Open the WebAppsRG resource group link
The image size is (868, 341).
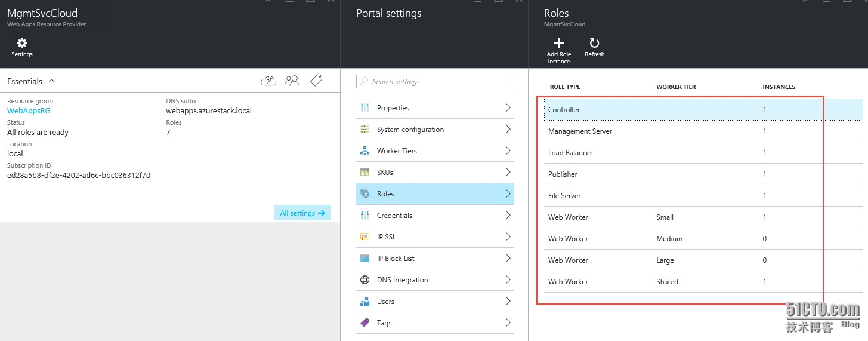point(29,111)
